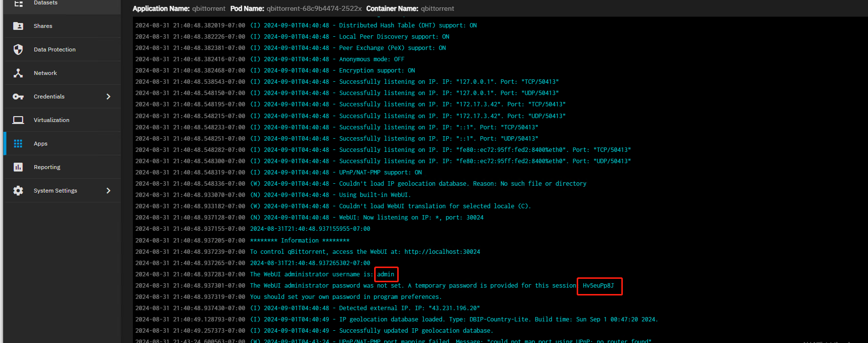
Task: Click the Credentials key icon
Action: 18,97
